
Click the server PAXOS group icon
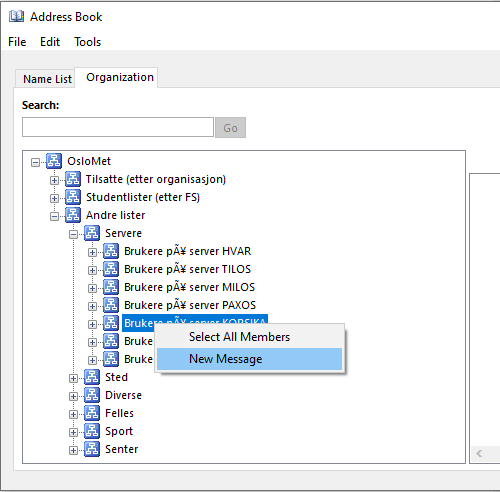[111, 305]
